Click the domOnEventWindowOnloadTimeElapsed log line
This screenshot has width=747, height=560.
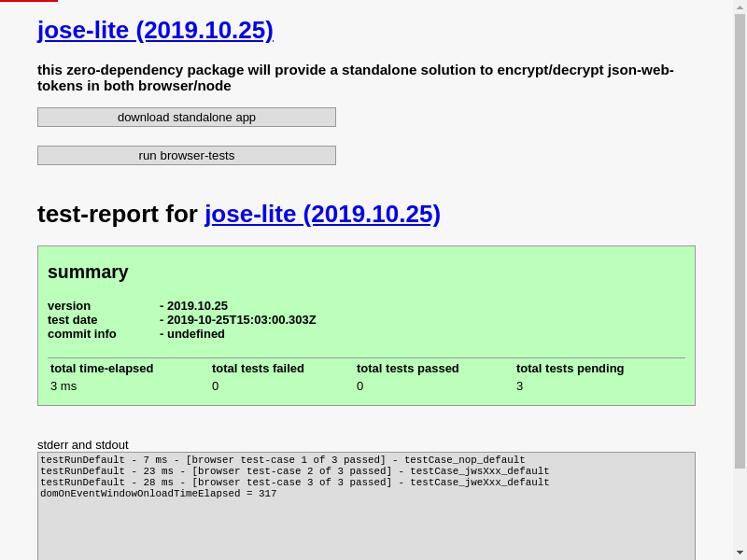click(x=159, y=494)
